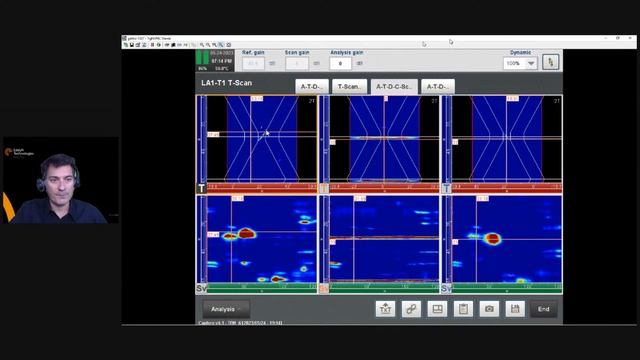640x360 pixels.
Task: Click the large red indication in the left Sv view
Action: (x=247, y=233)
